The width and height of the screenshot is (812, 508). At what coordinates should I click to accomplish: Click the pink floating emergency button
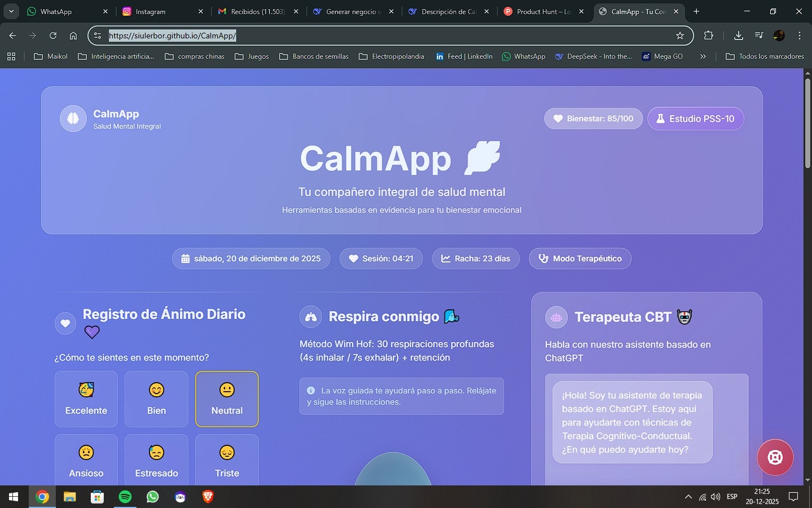[x=775, y=457]
